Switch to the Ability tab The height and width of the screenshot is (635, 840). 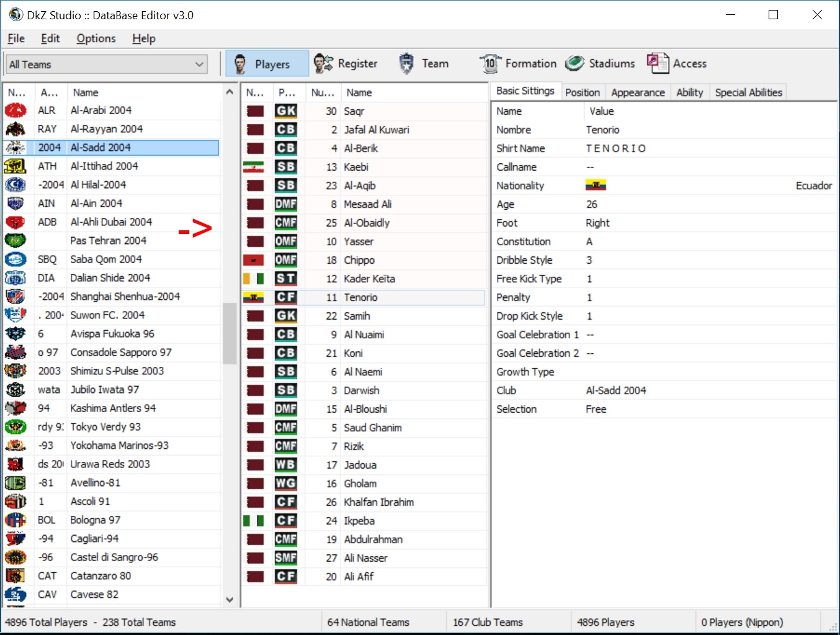(x=690, y=92)
